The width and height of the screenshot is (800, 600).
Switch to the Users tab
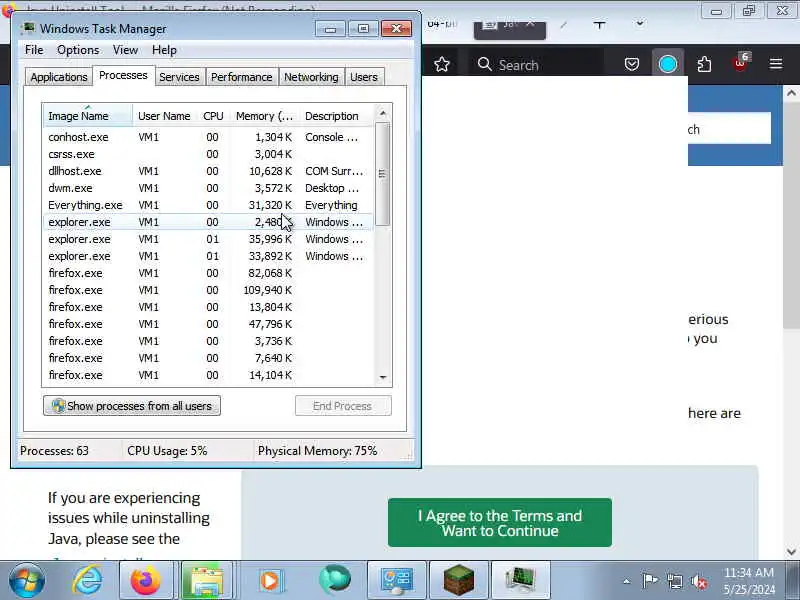click(x=364, y=77)
